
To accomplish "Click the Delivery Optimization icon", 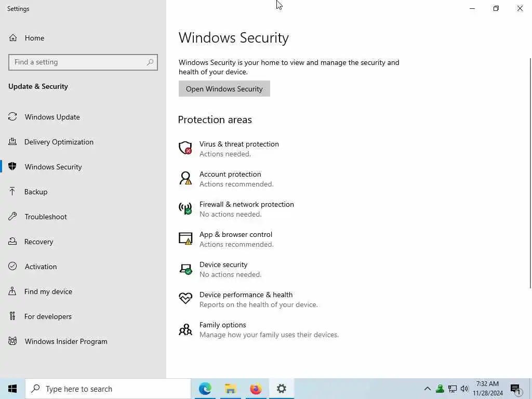I will pyautogui.click(x=12, y=141).
